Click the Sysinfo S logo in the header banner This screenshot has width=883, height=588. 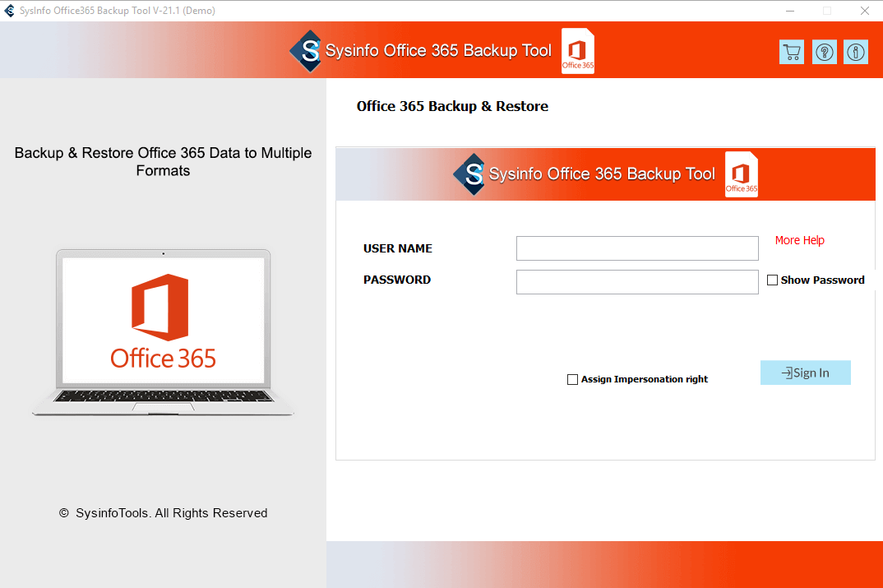306,51
